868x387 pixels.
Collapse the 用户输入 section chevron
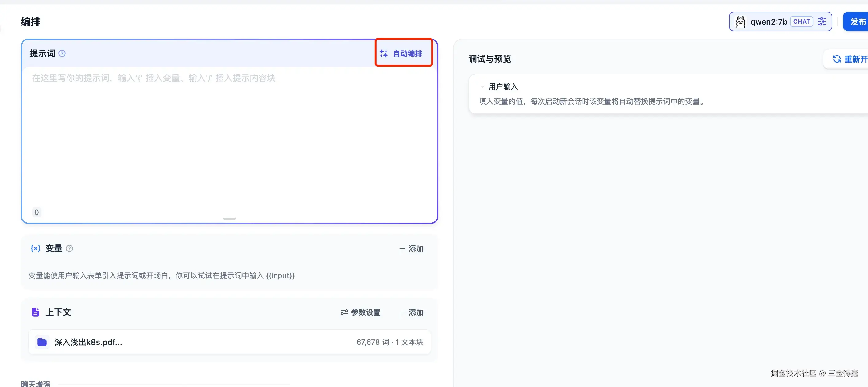(482, 87)
